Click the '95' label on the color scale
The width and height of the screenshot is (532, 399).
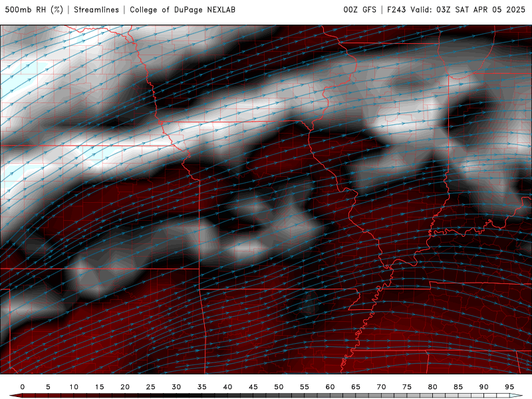click(509, 387)
